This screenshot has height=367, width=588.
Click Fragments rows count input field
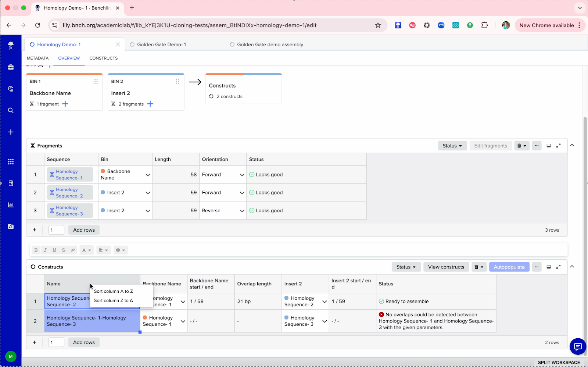[56, 230]
